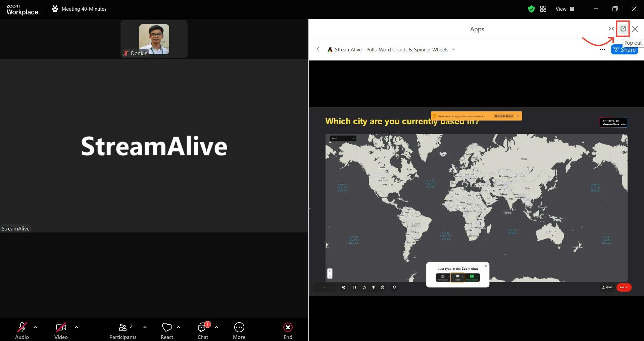Click Share App Screen in the orange banner
Image resolution: width=644 pixels, height=341 pixels.
point(504,116)
